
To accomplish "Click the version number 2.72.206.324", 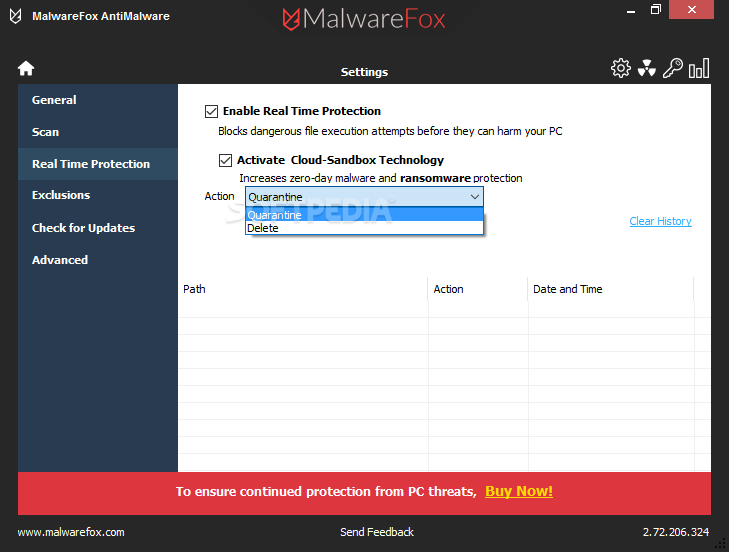I will click(x=676, y=532).
